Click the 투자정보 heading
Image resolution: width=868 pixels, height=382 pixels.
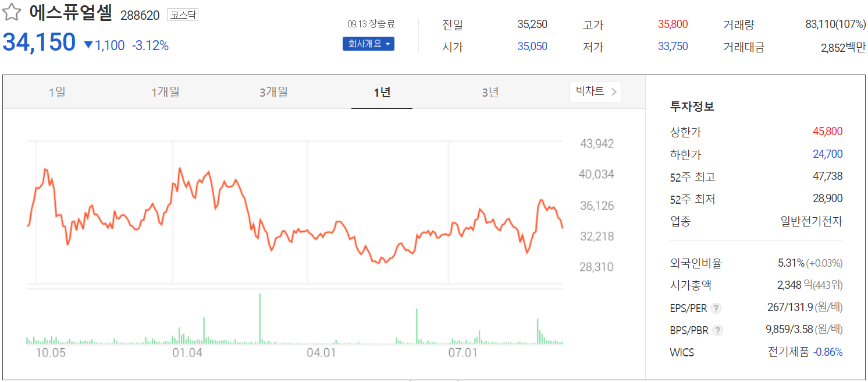692,107
